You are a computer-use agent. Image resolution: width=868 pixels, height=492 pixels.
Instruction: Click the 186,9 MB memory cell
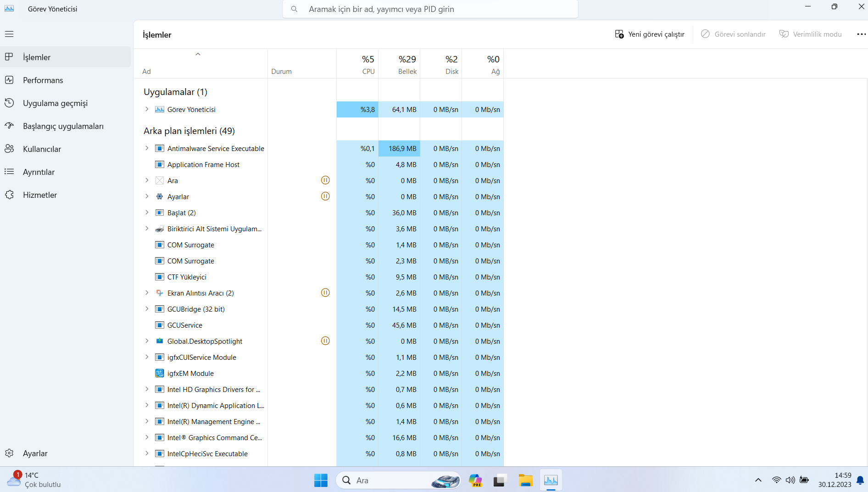click(399, 148)
